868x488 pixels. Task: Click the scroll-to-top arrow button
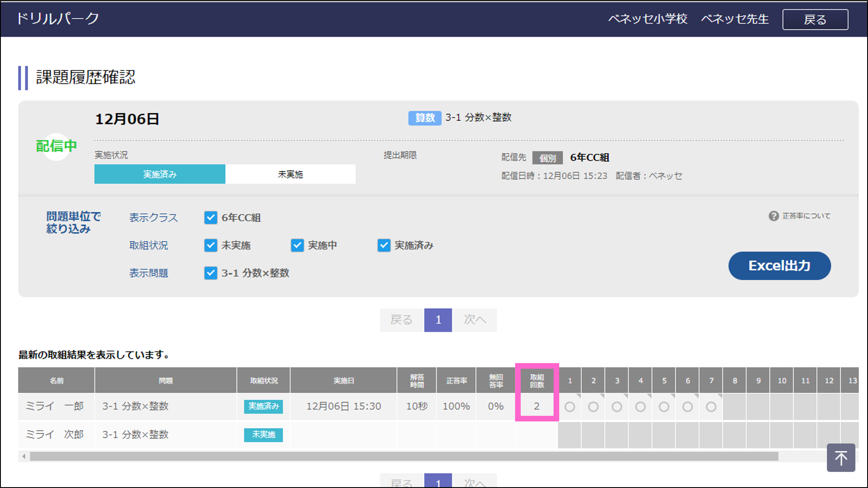point(840,458)
